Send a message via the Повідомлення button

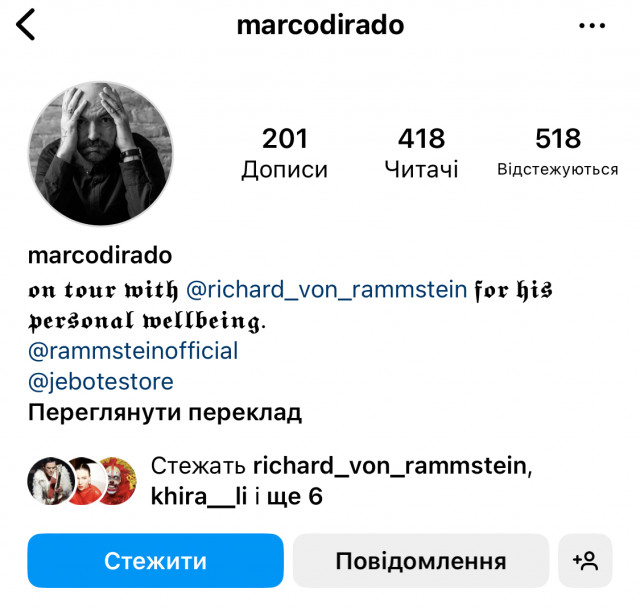click(x=421, y=560)
